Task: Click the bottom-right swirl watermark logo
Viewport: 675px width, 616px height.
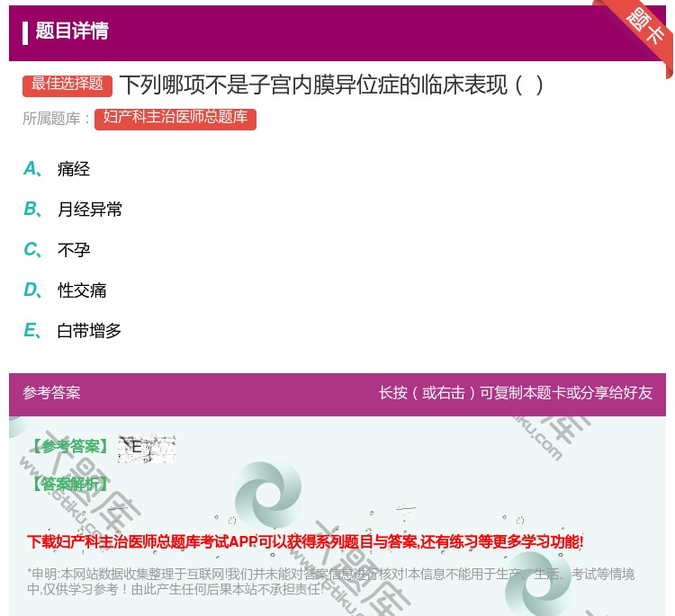Action: 537,583
